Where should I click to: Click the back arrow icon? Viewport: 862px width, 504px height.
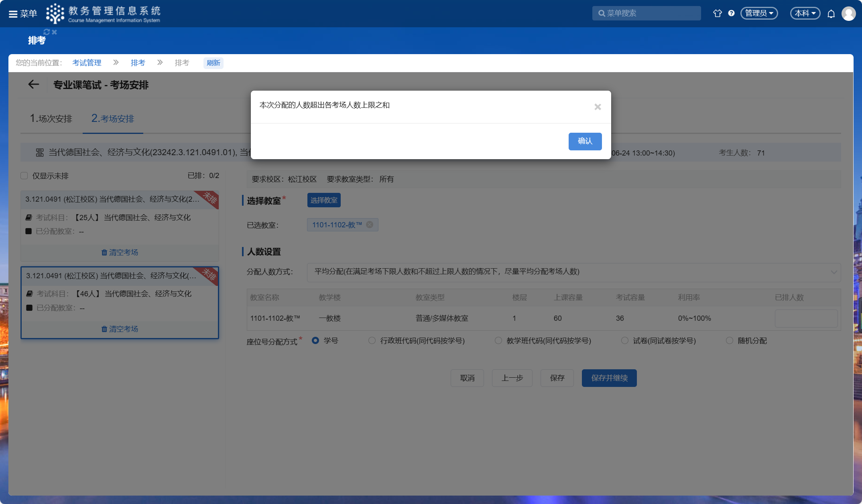[x=33, y=85]
